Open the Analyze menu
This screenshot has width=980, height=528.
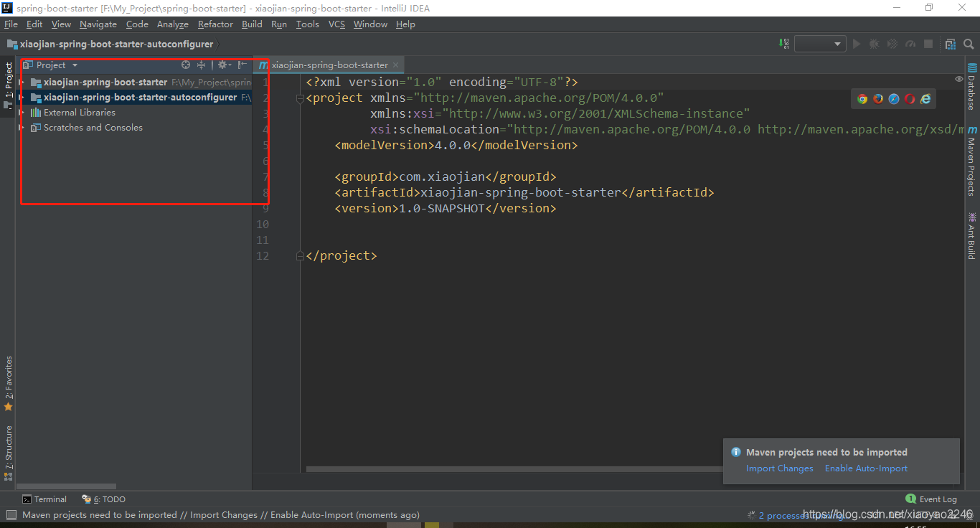pos(173,24)
